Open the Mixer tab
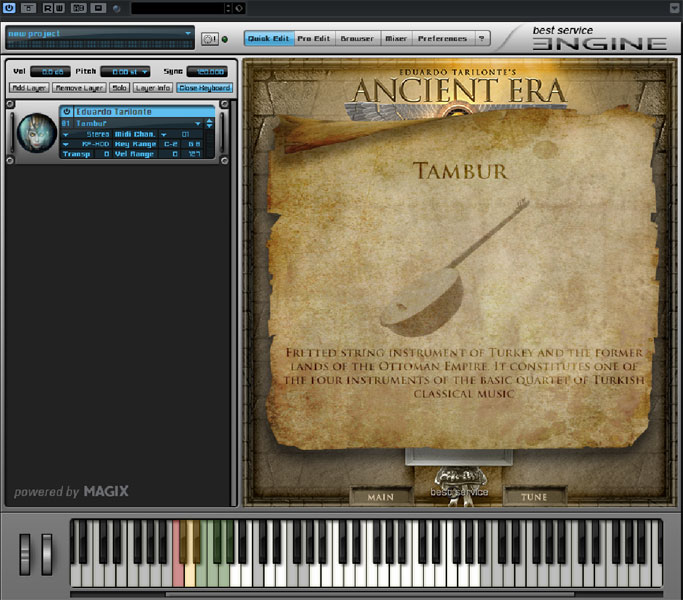Viewport: 683px width, 600px height. 396,38
